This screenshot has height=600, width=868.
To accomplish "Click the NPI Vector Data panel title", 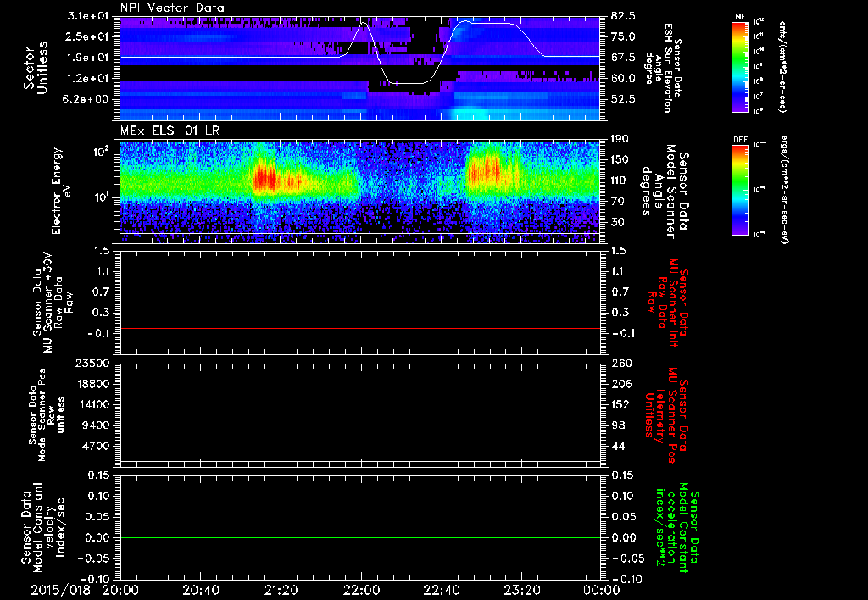I will (x=172, y=8).
